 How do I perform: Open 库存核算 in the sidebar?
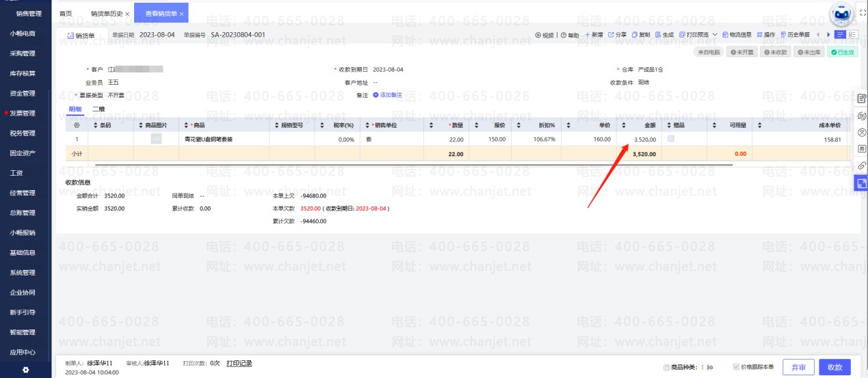coord(23,73)
